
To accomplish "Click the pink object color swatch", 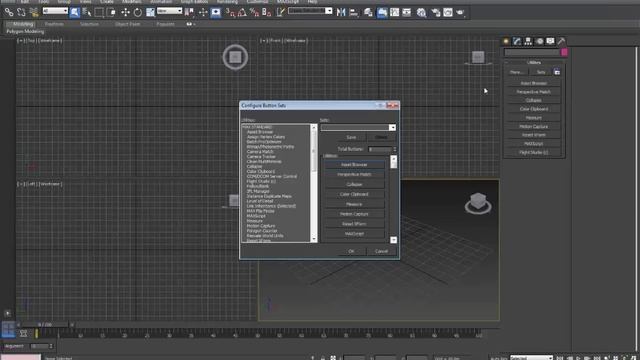I will [x=564, y=52].
